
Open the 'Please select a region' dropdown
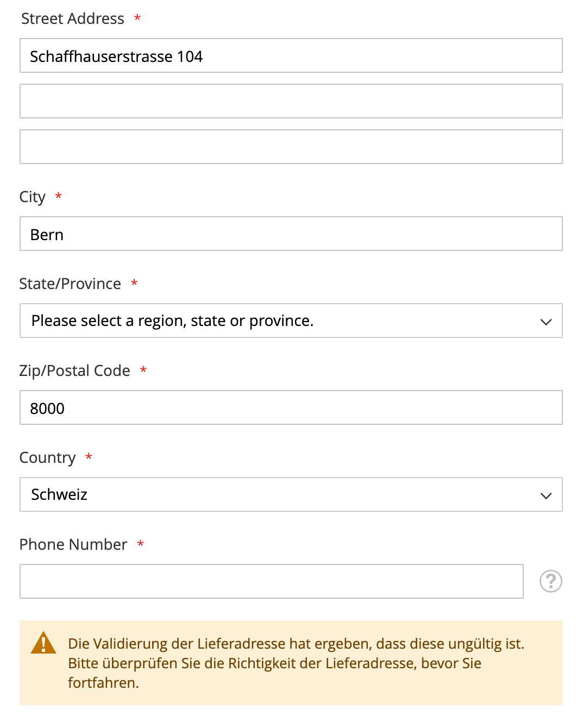point(291,321)
